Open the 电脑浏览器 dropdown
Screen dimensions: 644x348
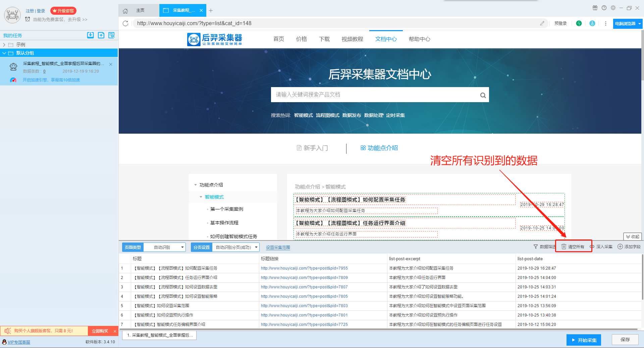pos(628,23)
